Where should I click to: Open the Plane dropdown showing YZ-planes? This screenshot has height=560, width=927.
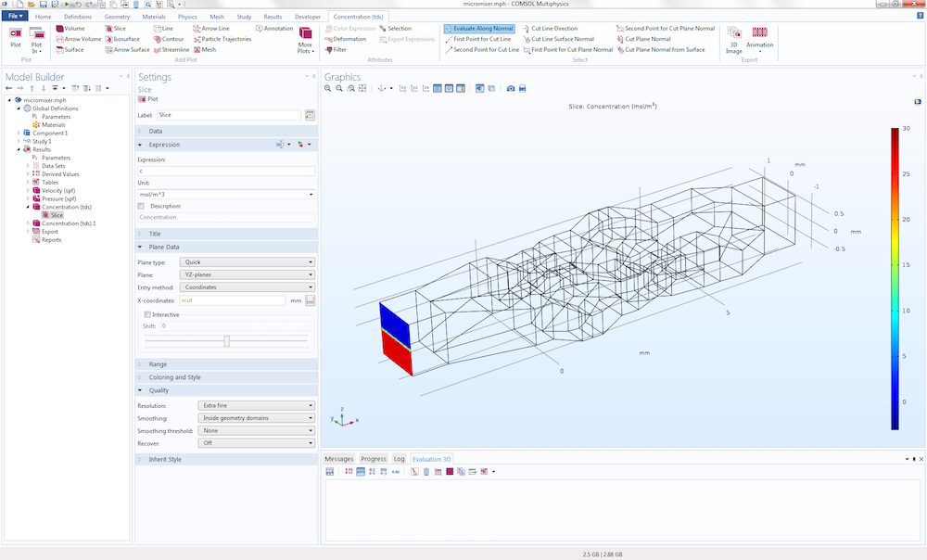[x=248, y=275]
